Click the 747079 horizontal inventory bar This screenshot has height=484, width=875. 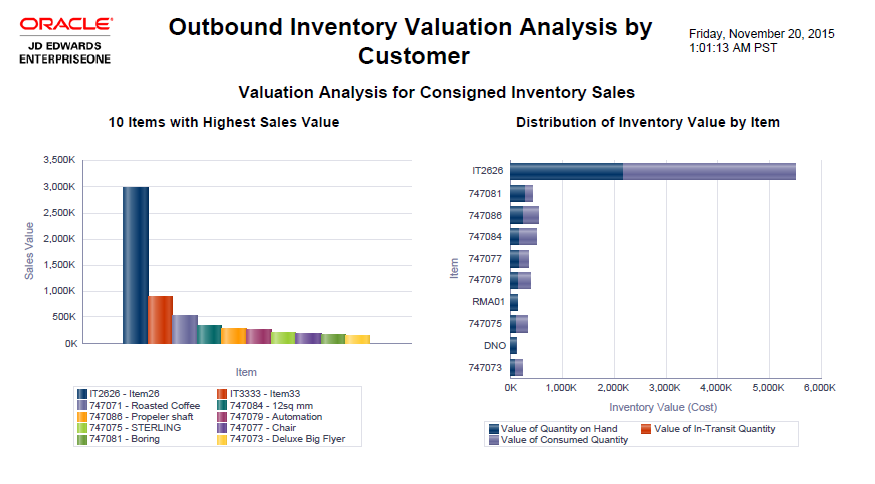[x=521, y=280]
